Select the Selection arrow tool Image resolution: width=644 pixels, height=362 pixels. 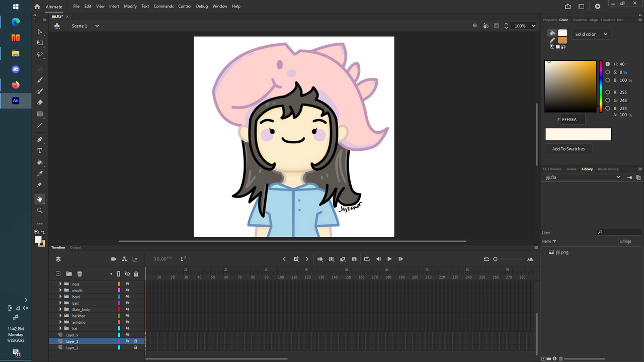coord(40,32)
